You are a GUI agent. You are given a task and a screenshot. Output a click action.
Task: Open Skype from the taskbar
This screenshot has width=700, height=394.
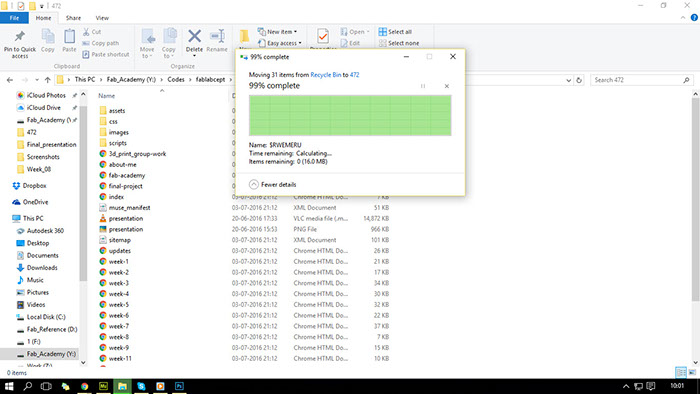(x=142, y=386)
